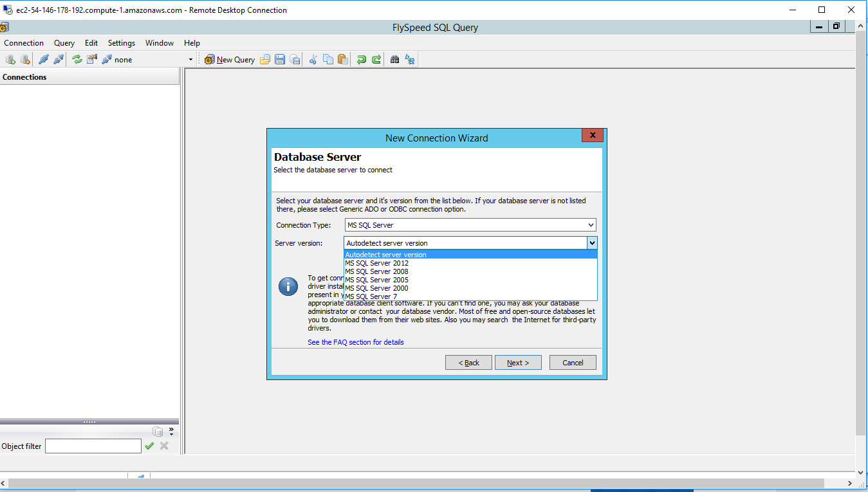Click the See the FAQ section link
The image size is (868, 492).
tap(355, 342)
